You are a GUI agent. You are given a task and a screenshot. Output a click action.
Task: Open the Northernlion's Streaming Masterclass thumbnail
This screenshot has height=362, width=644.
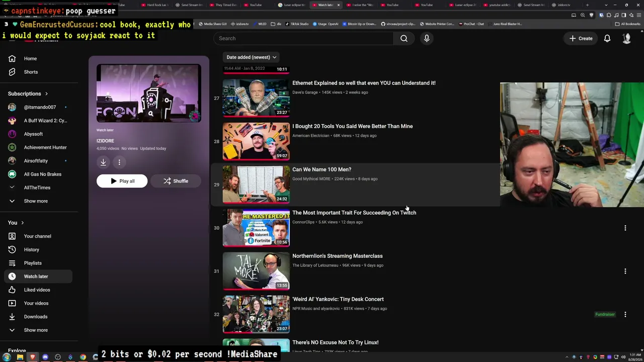click(x=256, y=271)
